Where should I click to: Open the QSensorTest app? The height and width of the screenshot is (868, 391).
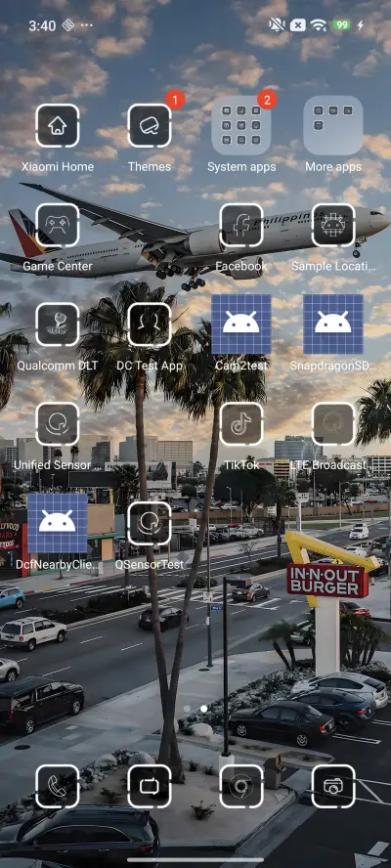(150, 524)
